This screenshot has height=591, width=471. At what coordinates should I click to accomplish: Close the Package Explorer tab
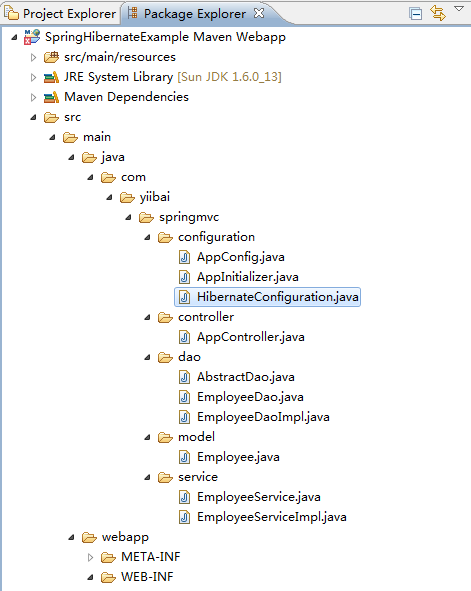(259, 13)
